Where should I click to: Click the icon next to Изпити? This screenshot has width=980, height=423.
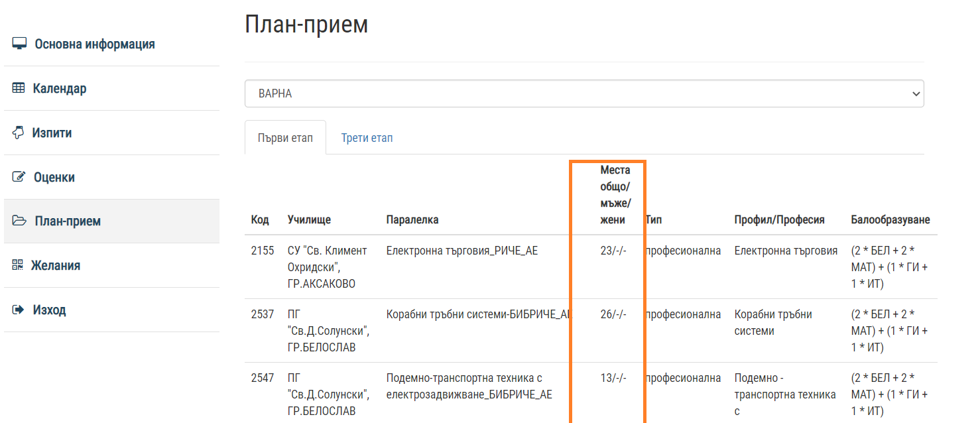19,133
